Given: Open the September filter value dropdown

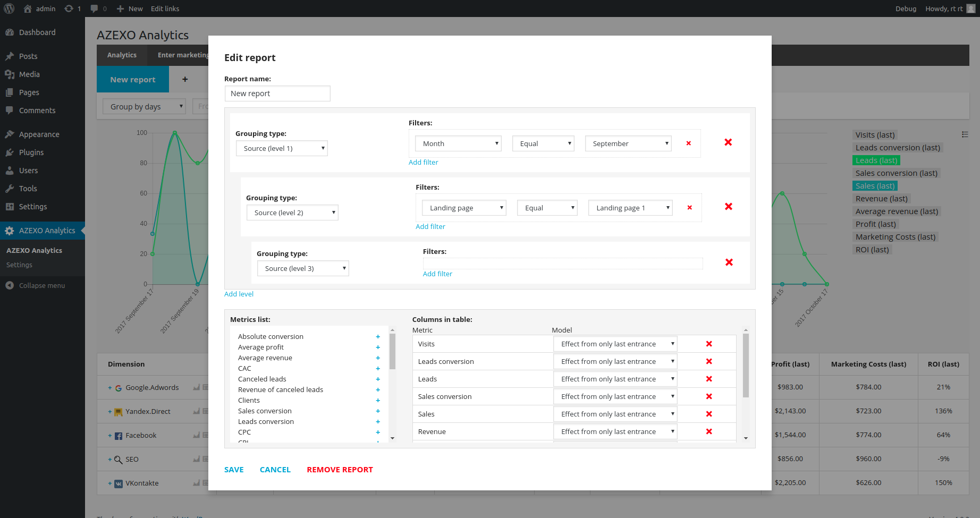Looking at the screenshot, I should [x=628, y=144].
